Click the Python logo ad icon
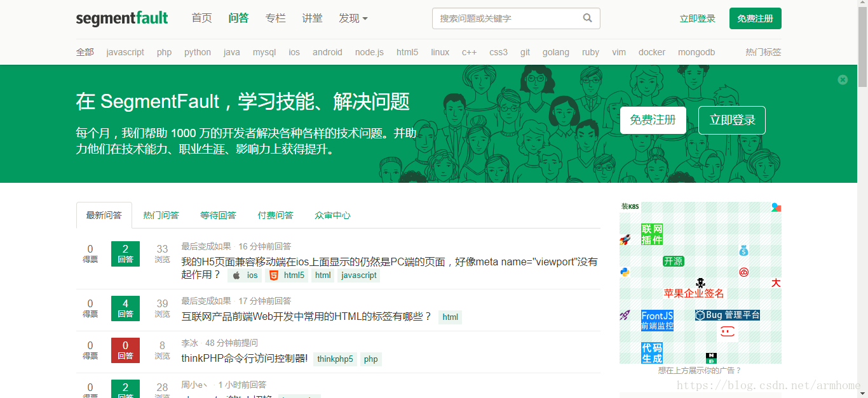This screenshot has height=398, width=868. pos(625,272)
